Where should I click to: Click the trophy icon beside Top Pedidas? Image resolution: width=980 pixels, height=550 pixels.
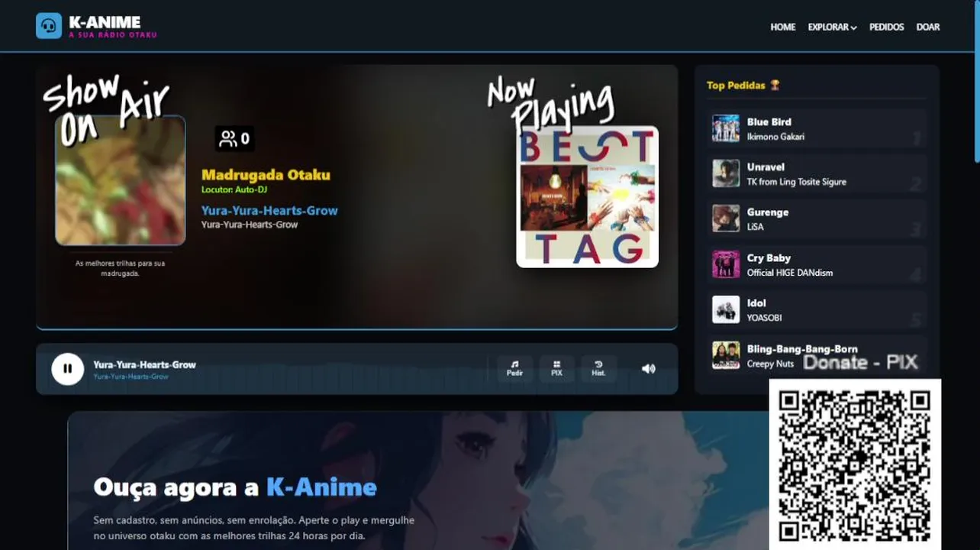click(775, 85)
